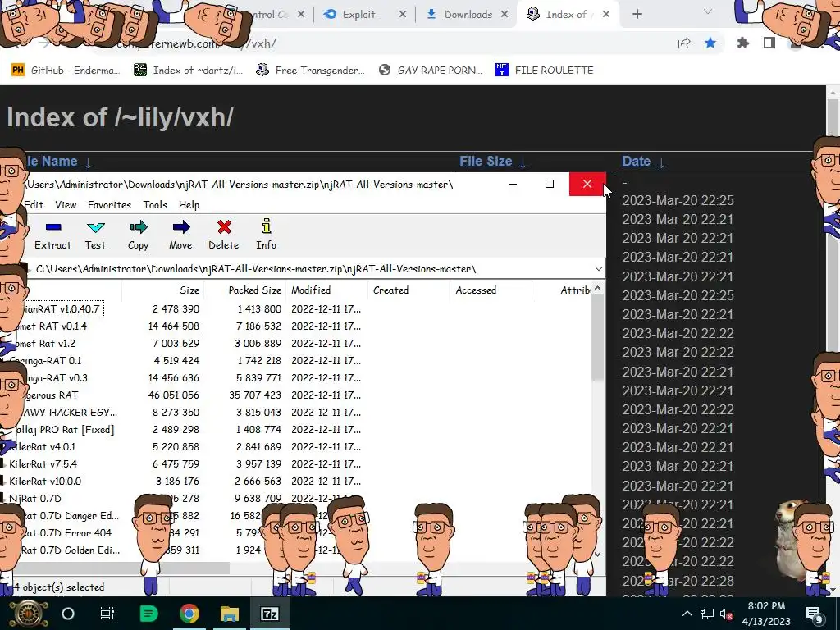Open Chrome tab search chevron
840x630 pixels.
(x=708, y=11)
